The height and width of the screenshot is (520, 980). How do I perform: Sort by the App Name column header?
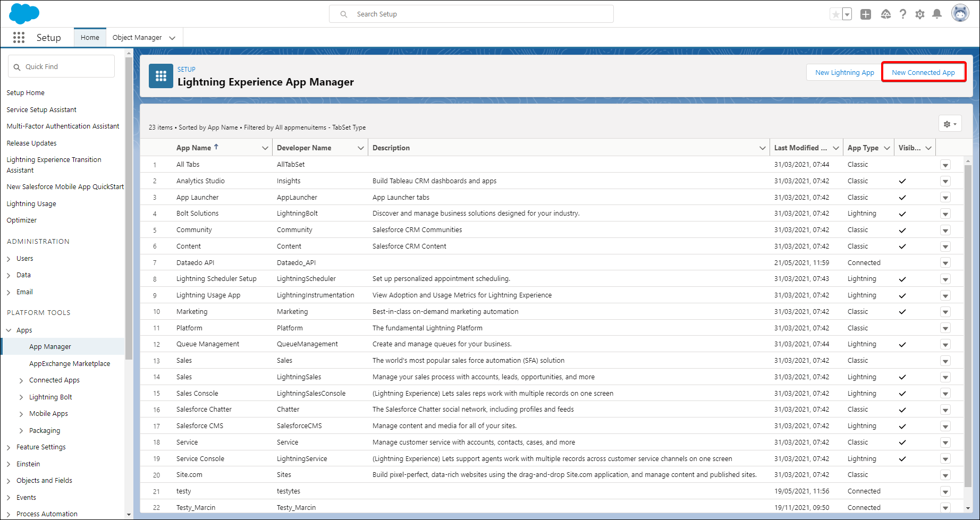pos(194,148)
